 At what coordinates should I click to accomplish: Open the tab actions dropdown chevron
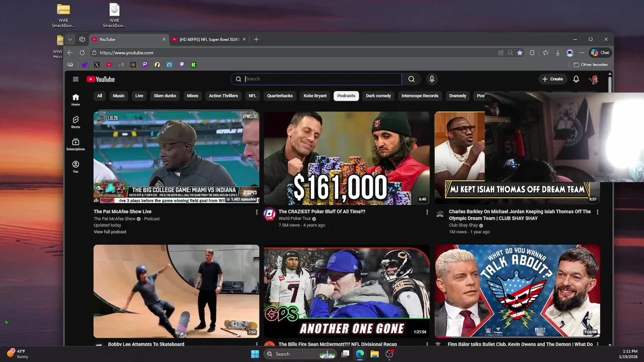(70, 39)
